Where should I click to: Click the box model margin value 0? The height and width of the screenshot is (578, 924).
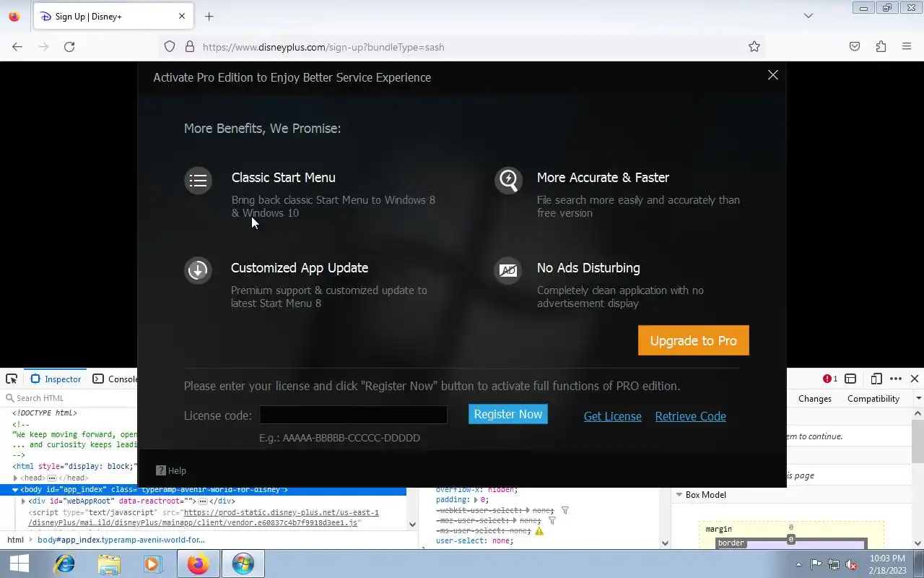tap(791, 527)
